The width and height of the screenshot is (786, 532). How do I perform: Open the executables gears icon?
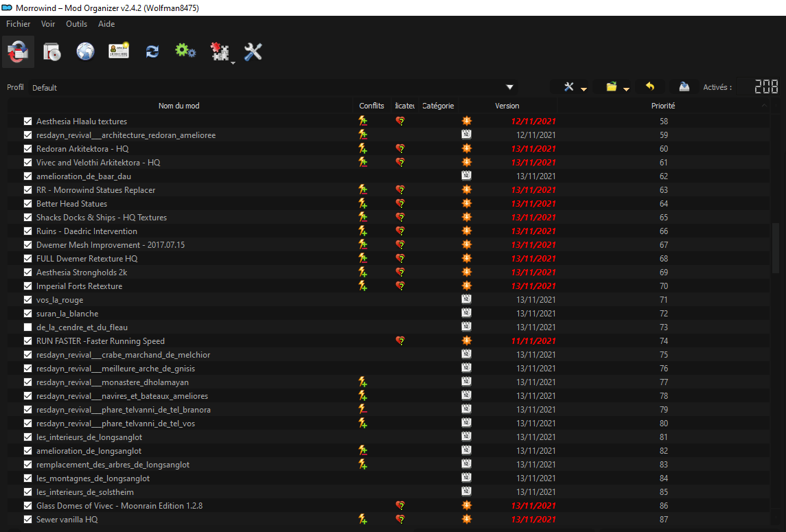185,51
